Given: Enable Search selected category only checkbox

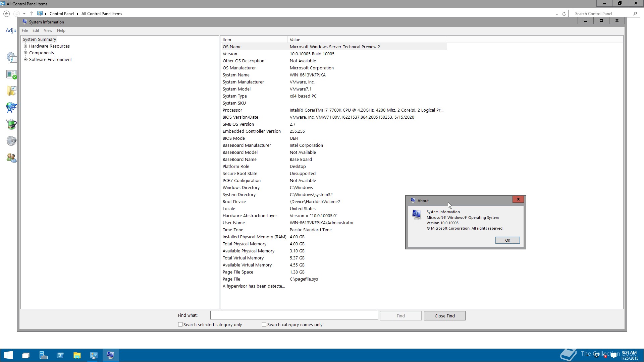Looking at the screenshot, I should [180, 324].
